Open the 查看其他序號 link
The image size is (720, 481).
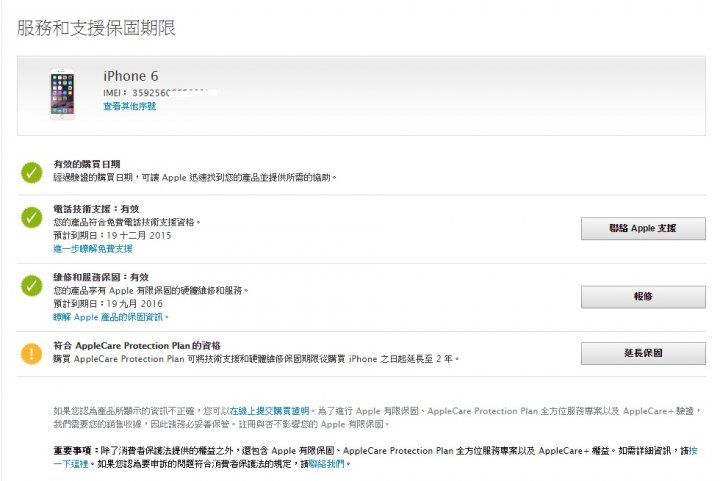point(129,106)
